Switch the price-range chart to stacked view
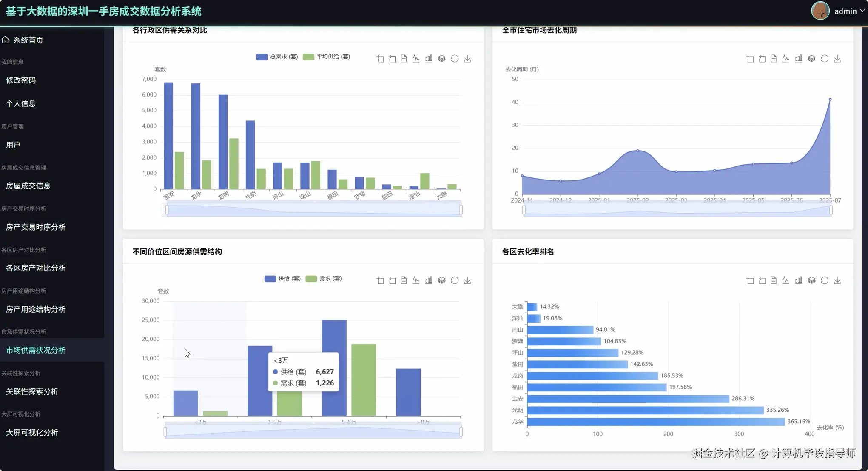This screenshot has width=868, height=471. tap(441, 280)
